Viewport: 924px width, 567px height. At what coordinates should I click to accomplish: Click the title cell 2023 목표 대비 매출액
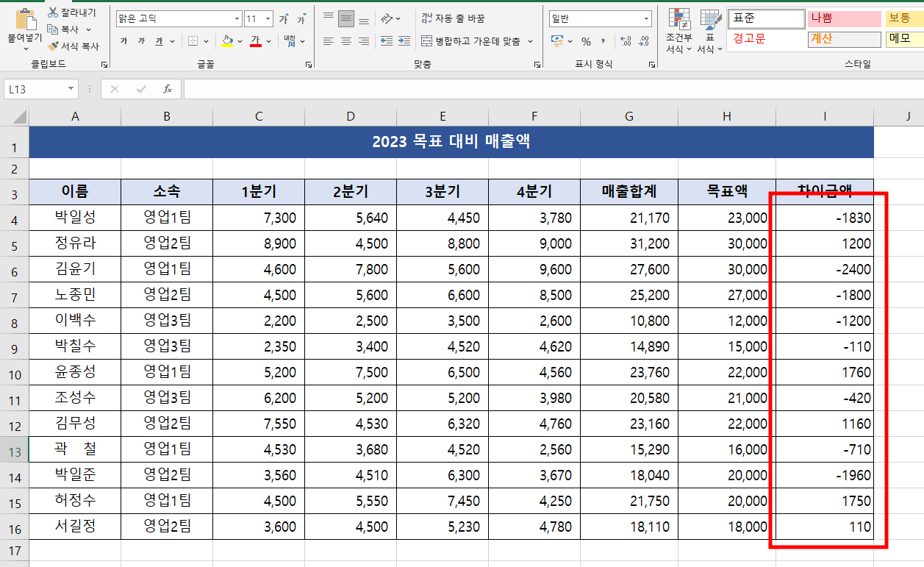point(451,142)
